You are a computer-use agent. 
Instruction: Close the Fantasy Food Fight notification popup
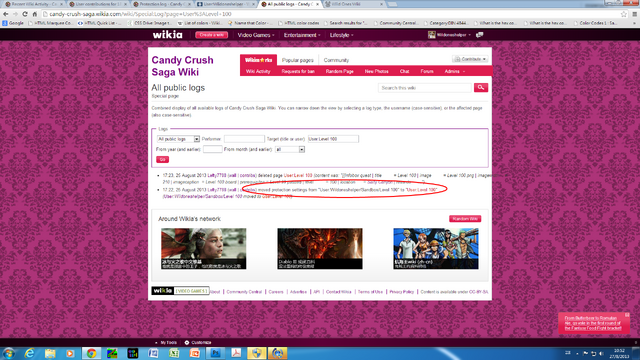tap(627, 315)
